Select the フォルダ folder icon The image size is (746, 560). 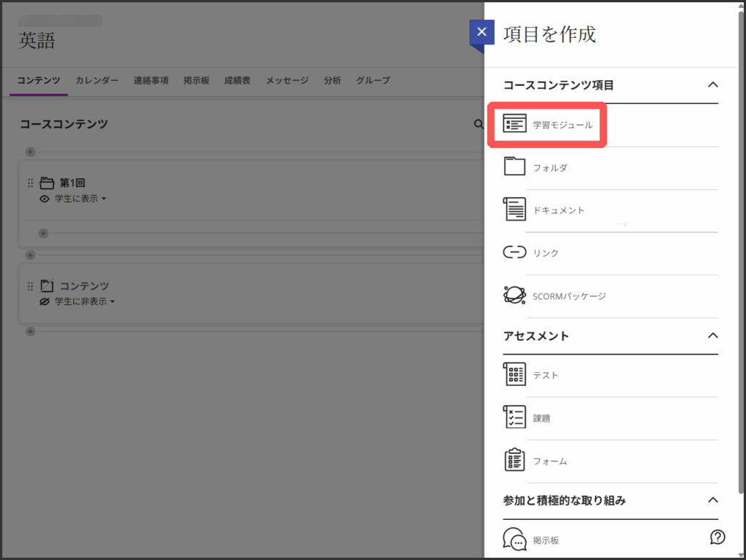point(514,167)
